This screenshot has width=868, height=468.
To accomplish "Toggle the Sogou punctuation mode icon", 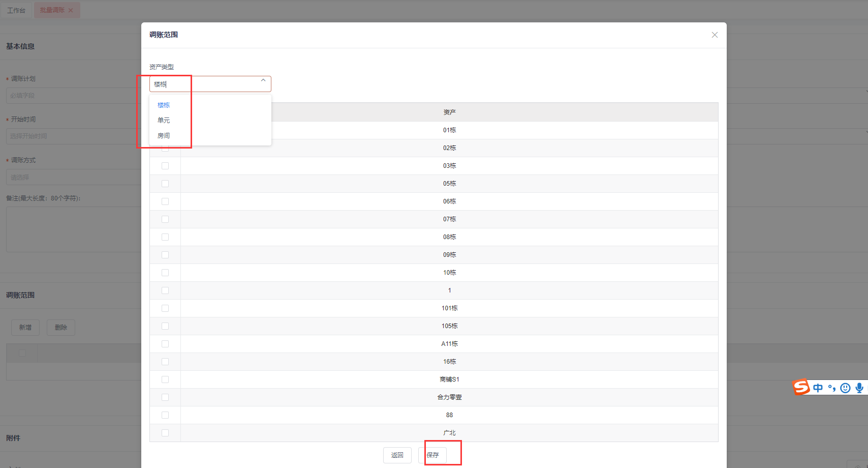I will point(832,388).
